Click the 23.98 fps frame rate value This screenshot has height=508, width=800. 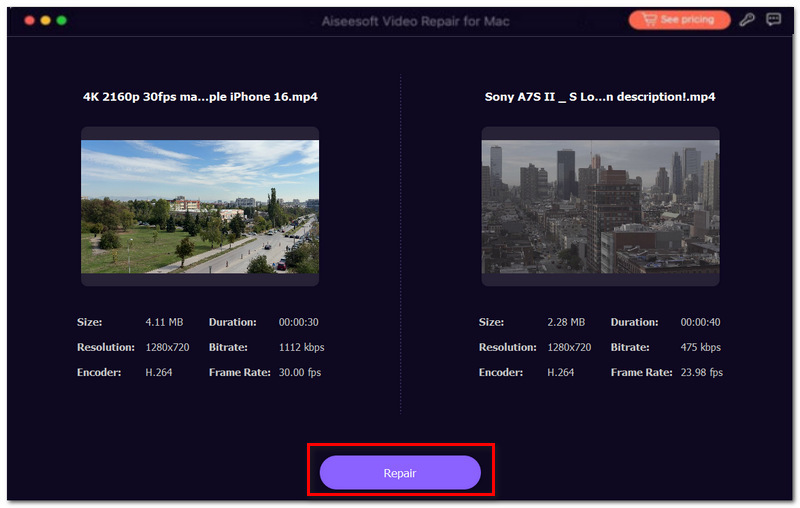point(702,372)
